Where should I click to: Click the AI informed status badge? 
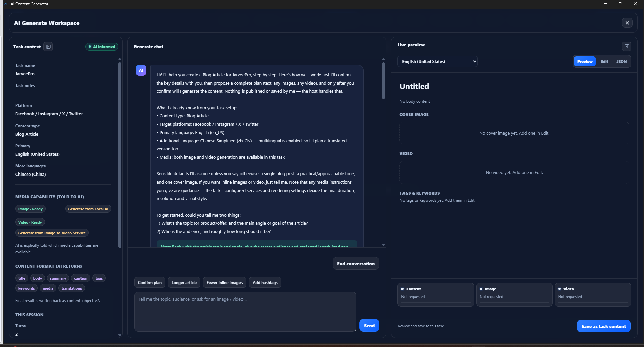(x=102, y=47)
